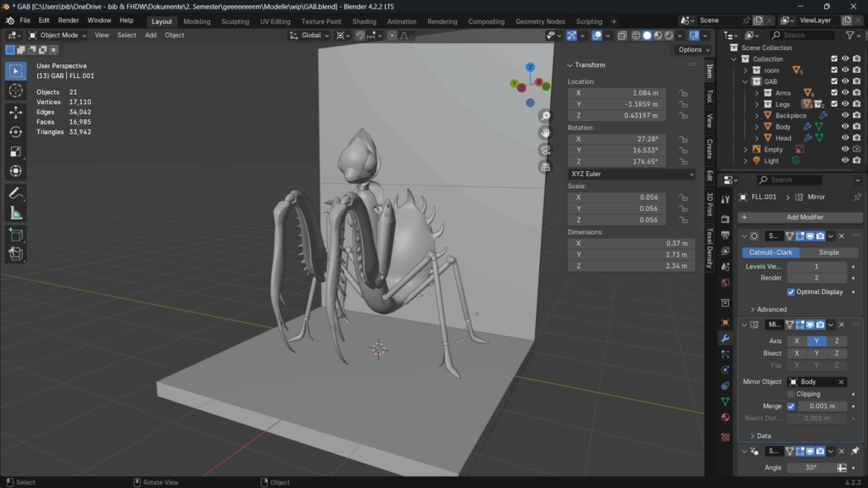Hide the Body object in outliner
868x488 pixels.
pos(845,126)
